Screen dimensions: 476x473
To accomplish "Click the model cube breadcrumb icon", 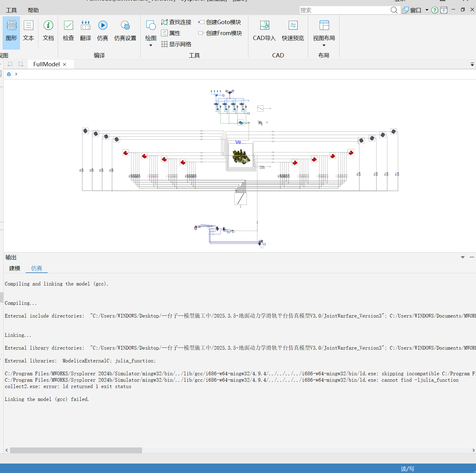I will click(x=9, y=74).
